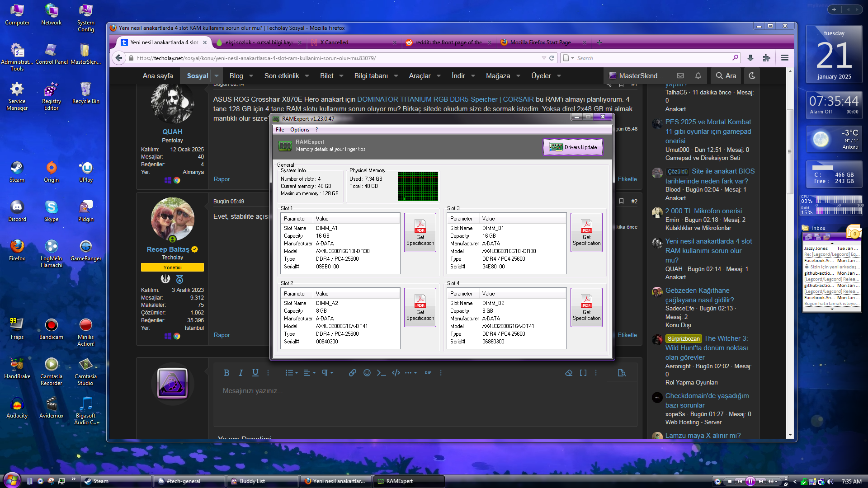Toggle italic in the reply editor
The width and height of the screenshot is (868, 488).
241,373
